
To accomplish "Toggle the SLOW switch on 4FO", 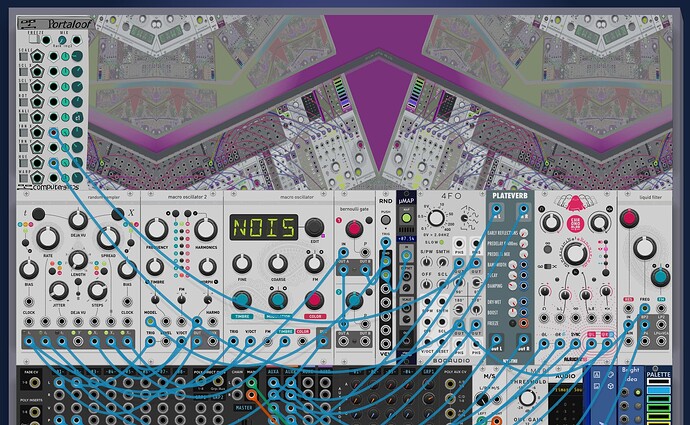I will (x=442, y=242).
